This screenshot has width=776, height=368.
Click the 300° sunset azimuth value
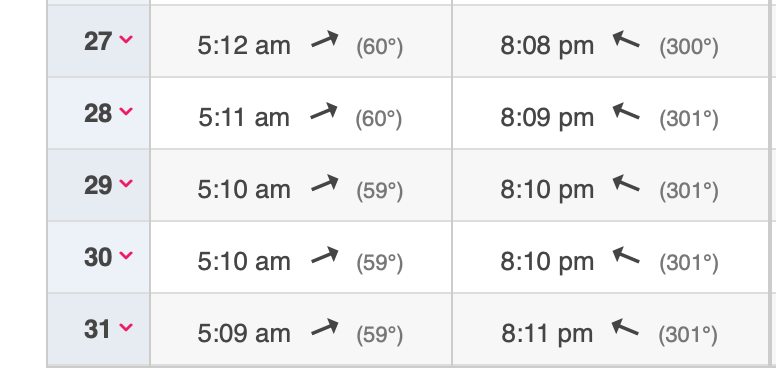[689, 47]
